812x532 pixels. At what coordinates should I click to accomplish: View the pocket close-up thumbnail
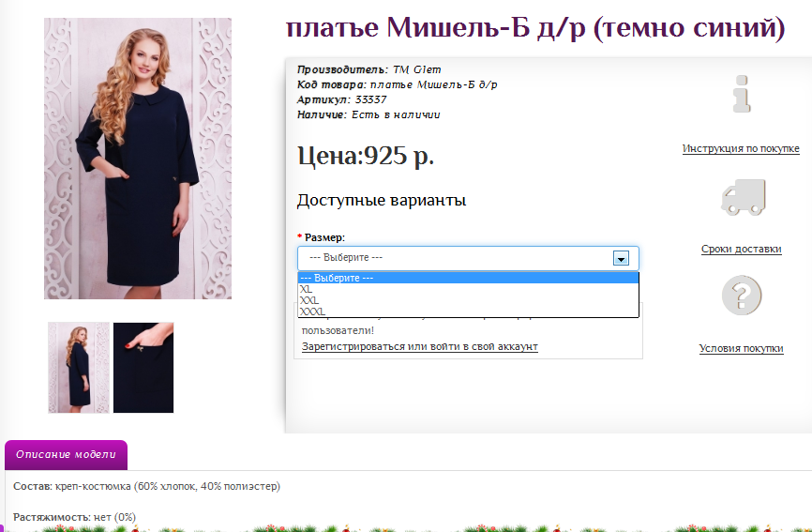click(143, 368)
